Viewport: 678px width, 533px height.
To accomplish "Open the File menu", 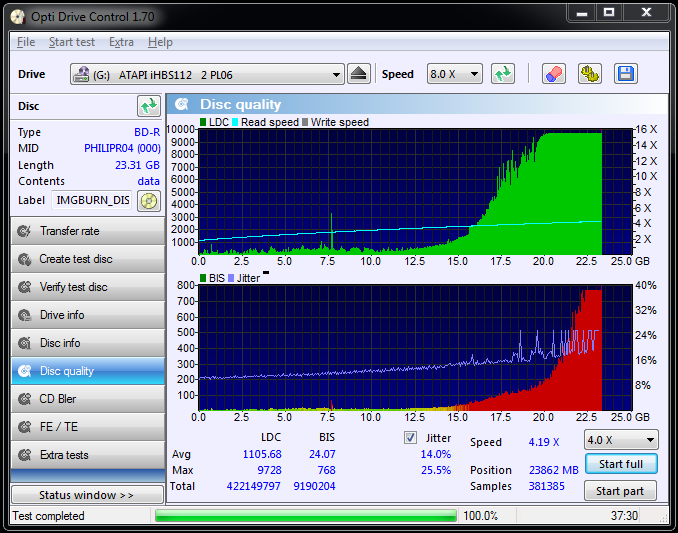I will point(26,42).
